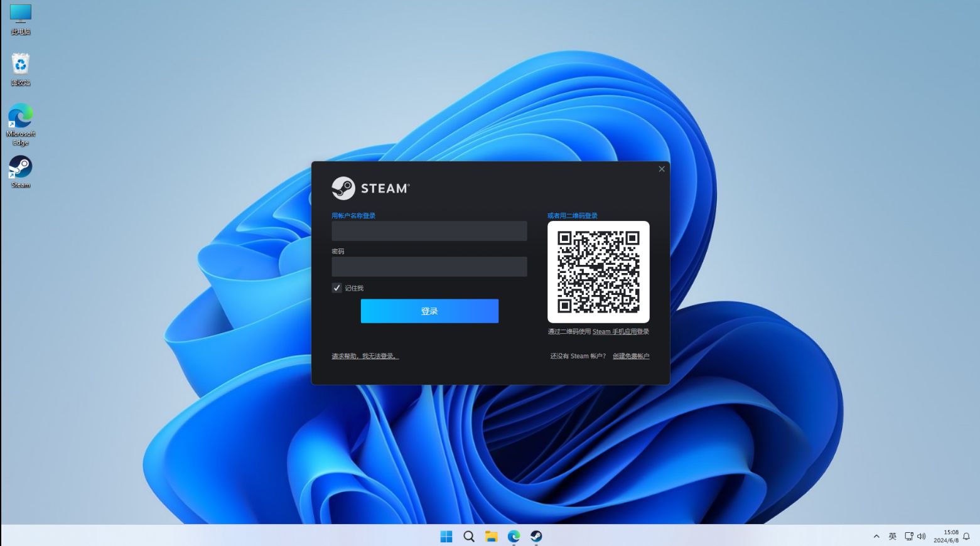Open the notification bell in the tray
Screen dimensions: 980x546
tap(966, 537)
